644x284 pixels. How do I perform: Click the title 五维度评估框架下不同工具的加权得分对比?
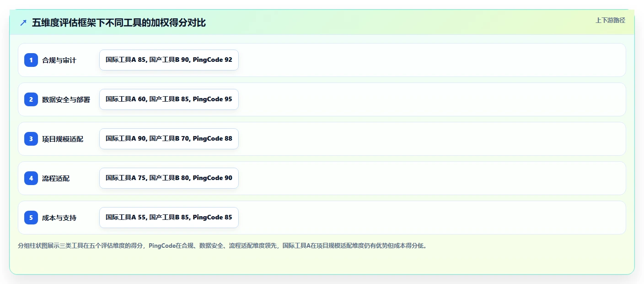click(119, 23)
